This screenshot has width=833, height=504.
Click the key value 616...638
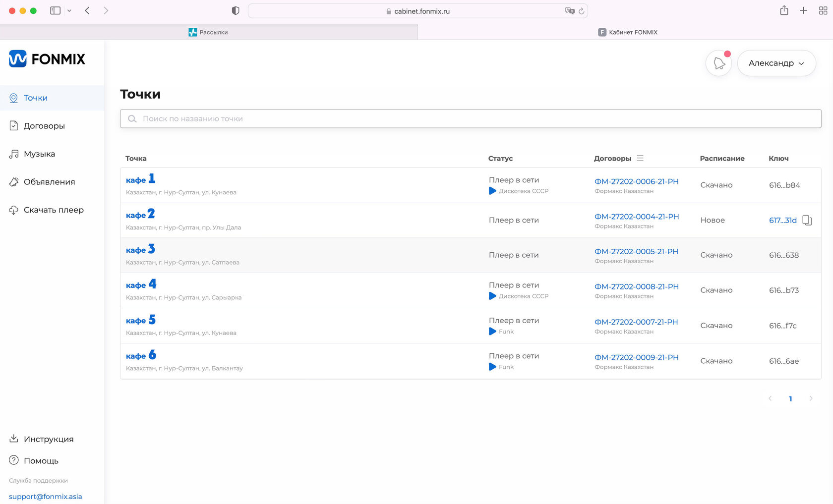pos(784,255)
